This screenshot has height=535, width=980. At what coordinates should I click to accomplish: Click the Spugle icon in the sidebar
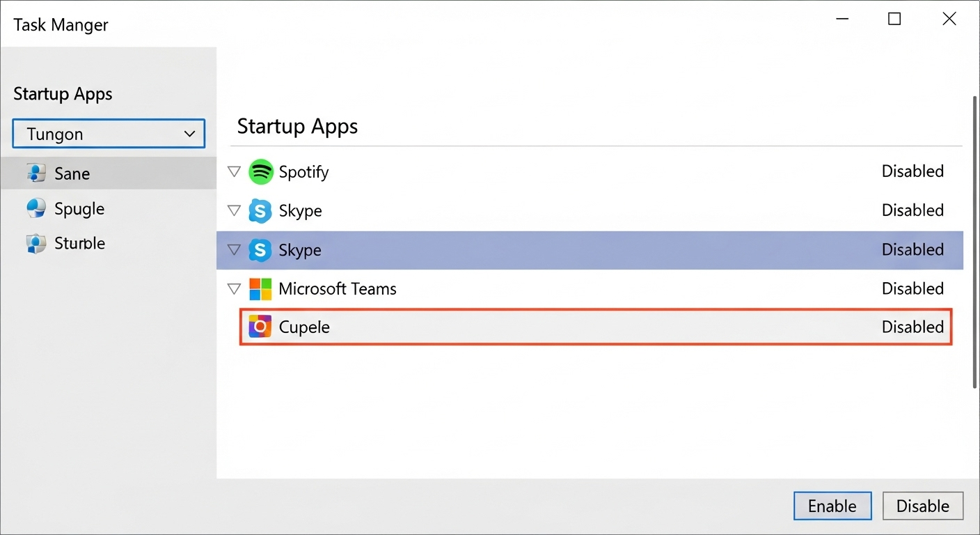pos(35,208)
